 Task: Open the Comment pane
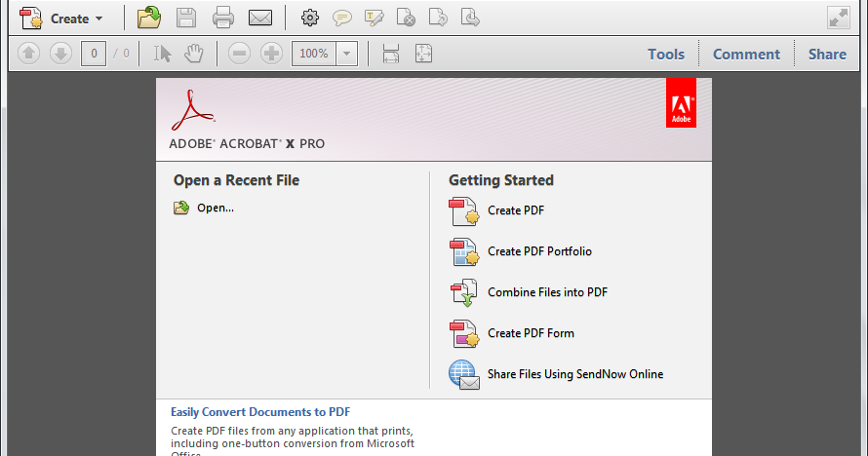click(746, 55)
